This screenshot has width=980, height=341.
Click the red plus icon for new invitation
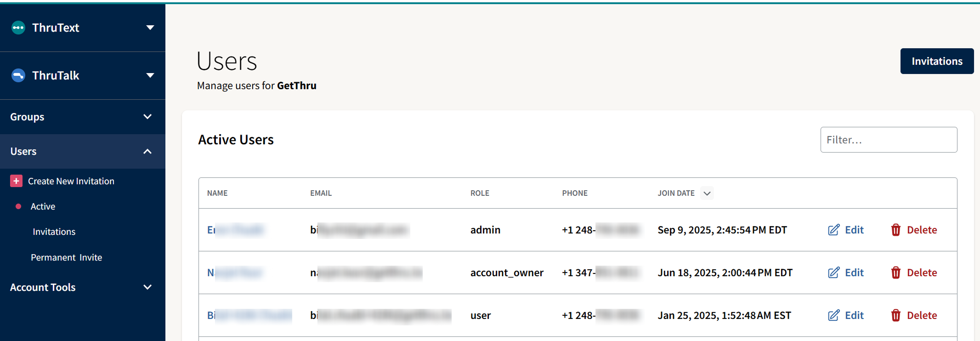[x=16, y=181]
